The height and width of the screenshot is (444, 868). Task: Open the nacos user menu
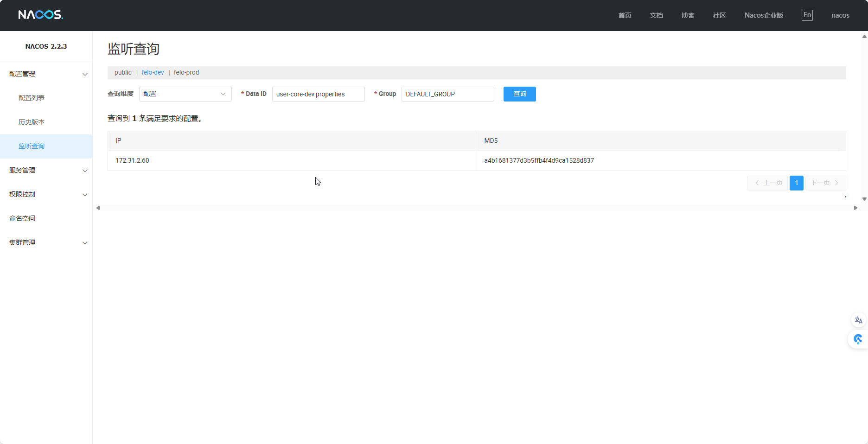840,15
